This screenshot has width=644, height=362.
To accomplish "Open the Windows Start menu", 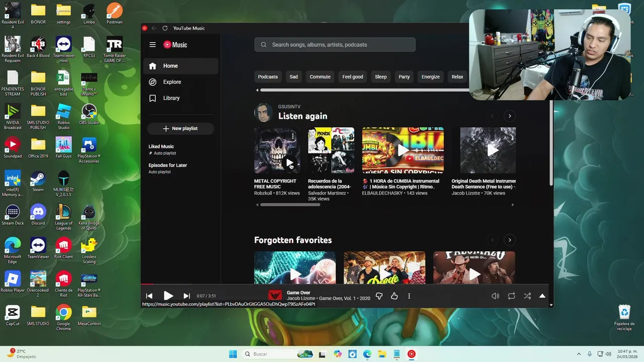I will click(233, 354).
